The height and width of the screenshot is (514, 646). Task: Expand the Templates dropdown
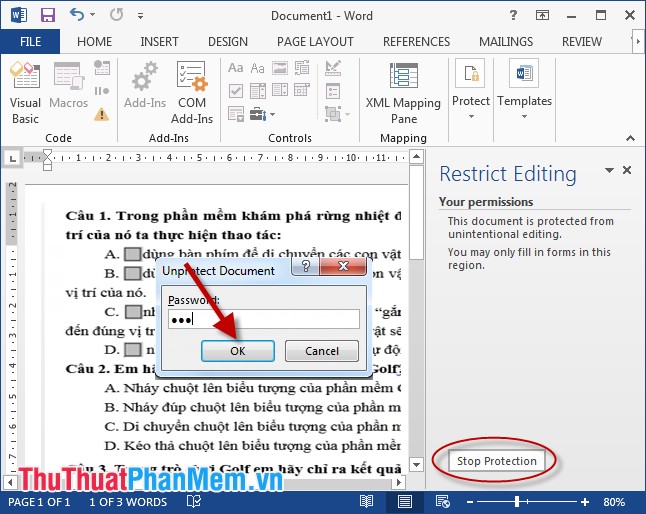coord(524,117)
